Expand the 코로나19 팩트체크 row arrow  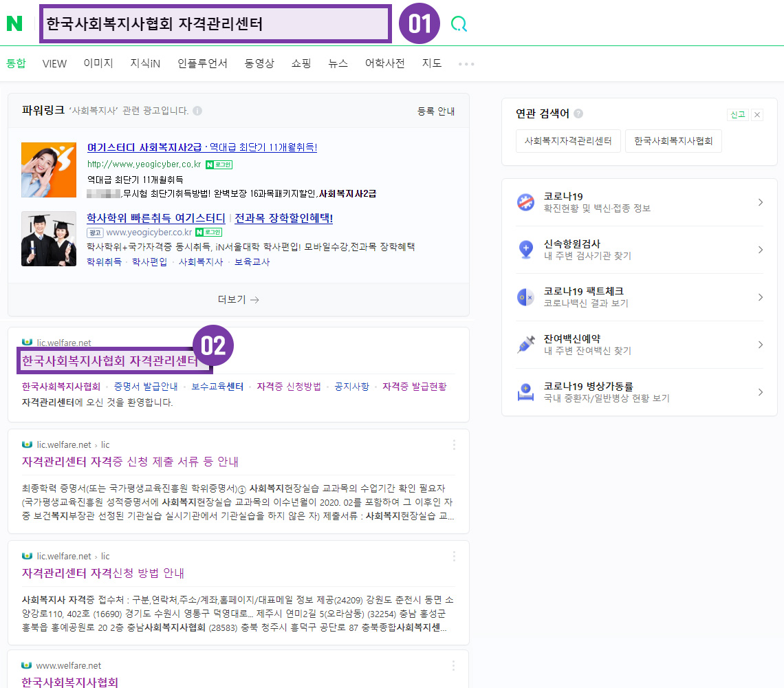[x=760, y=297]
